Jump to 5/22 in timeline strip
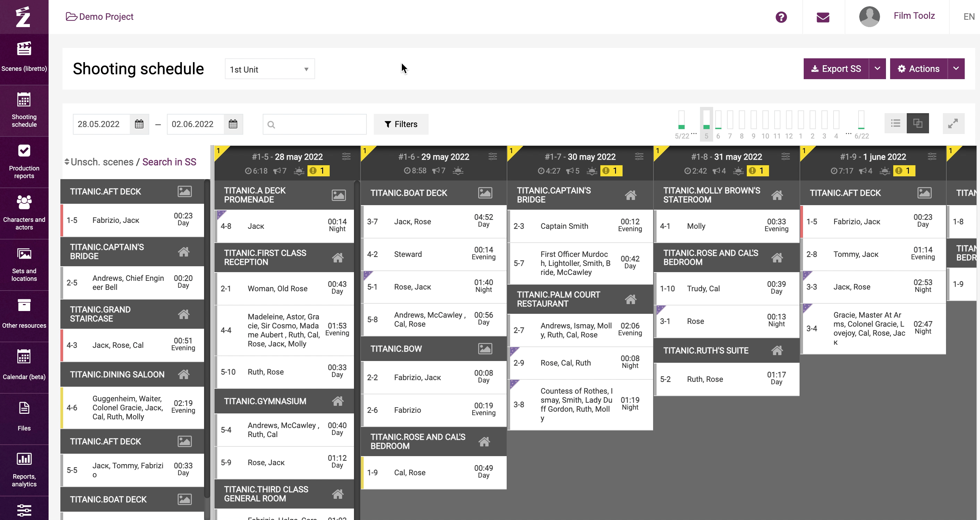This screenshot has width=980, height=520. tap(682, 125)
